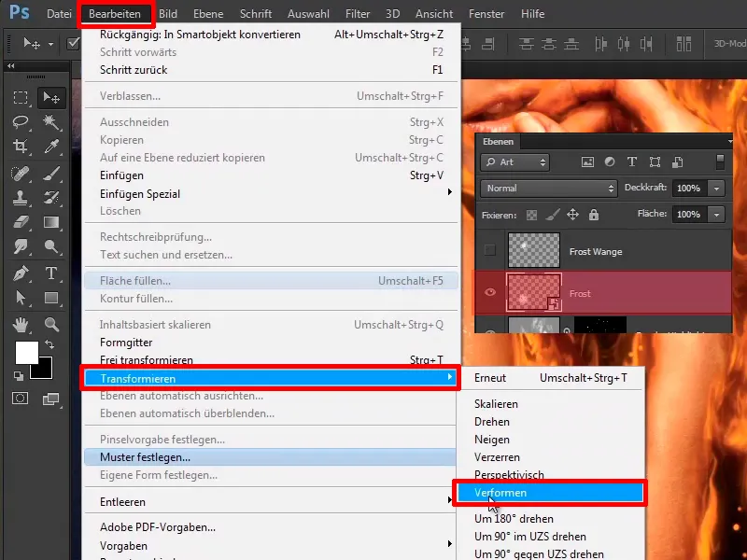Change the screen mode
The width and height of the screenshot is (747, 560).
(51, 399)
